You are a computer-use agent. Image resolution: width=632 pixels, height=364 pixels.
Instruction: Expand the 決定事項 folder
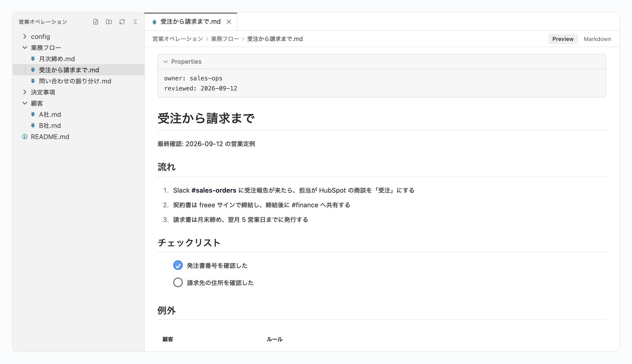[x=25, y=92]
